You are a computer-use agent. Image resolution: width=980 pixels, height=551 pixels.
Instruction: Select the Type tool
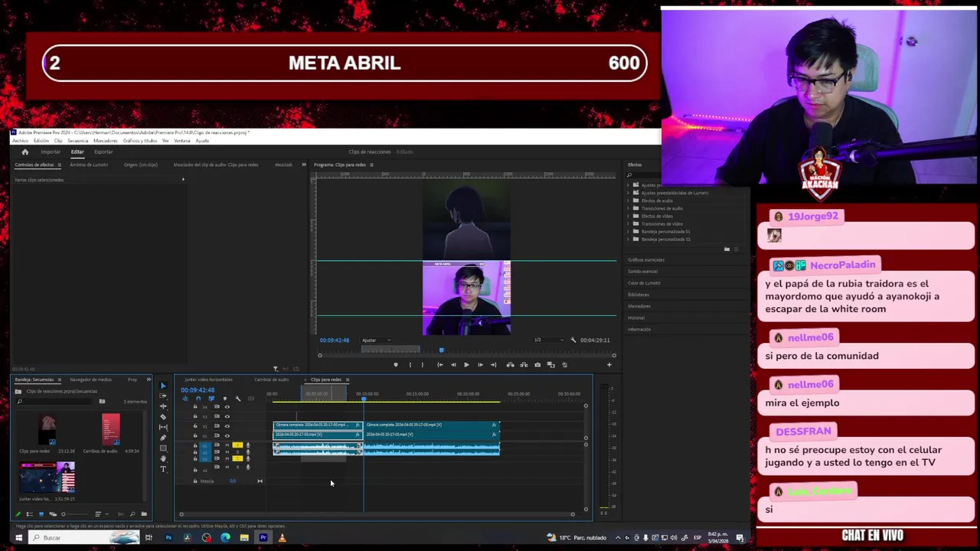pos(163,469)
